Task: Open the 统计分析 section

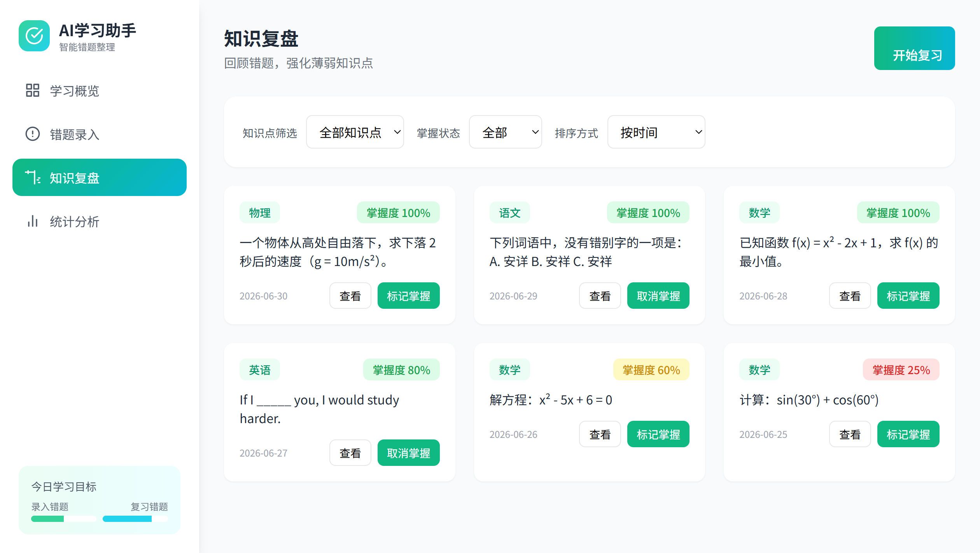Action: click(x=100, y=221)
